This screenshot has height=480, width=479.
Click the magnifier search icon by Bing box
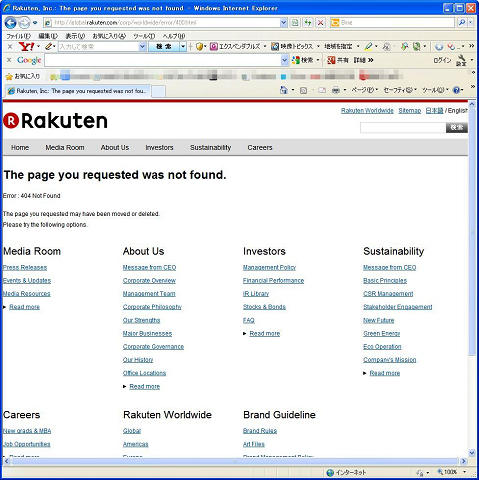[462, 23]
